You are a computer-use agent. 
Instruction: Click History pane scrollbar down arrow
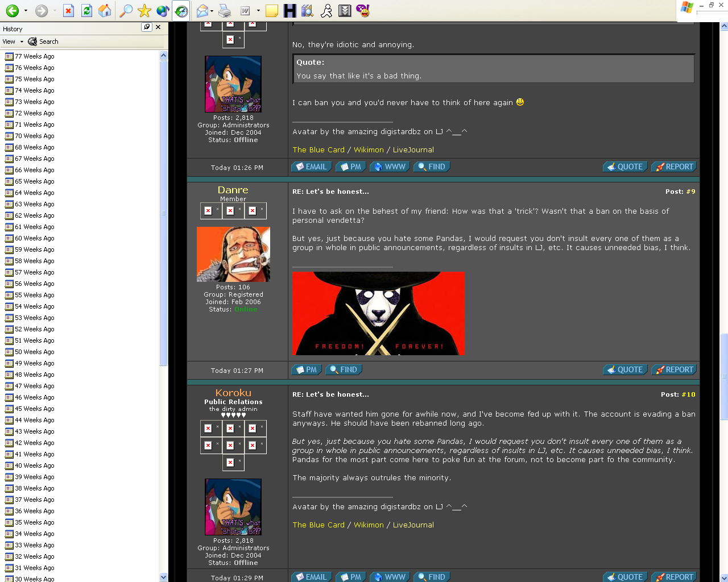164,577
